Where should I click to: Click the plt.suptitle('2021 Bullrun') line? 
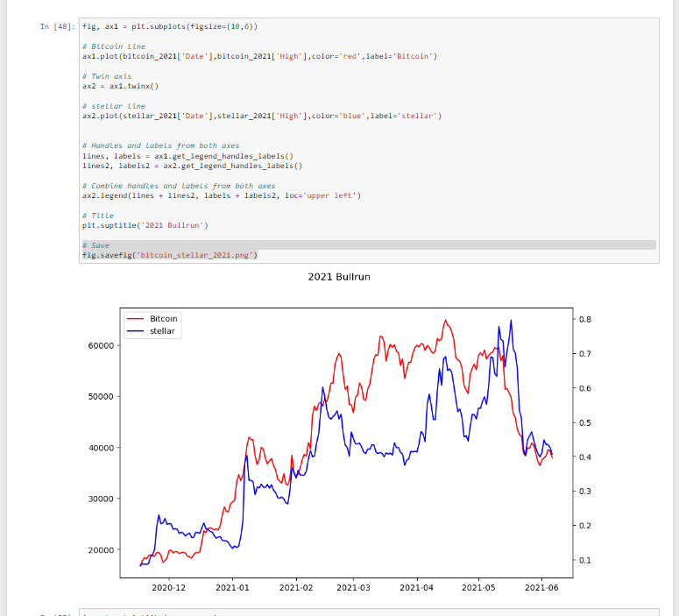145,226
